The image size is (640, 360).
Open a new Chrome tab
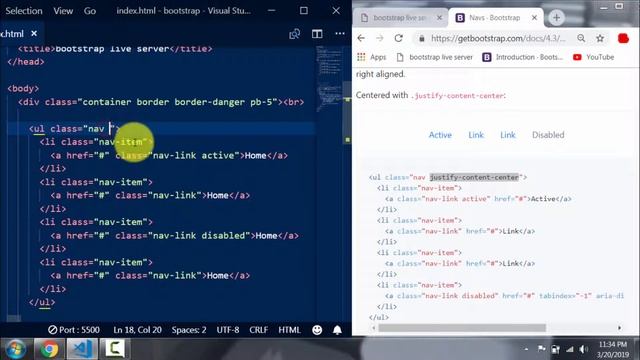[556, 18]
